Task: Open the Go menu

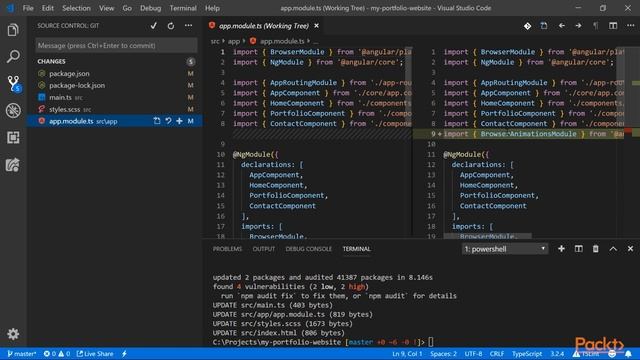Action: (x=127, y=8)
